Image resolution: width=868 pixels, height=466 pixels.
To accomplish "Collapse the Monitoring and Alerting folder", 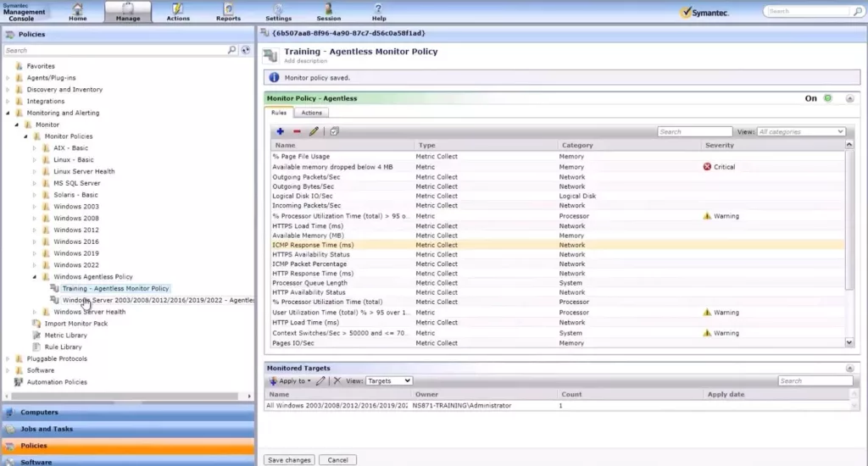I will click(8, 113).
